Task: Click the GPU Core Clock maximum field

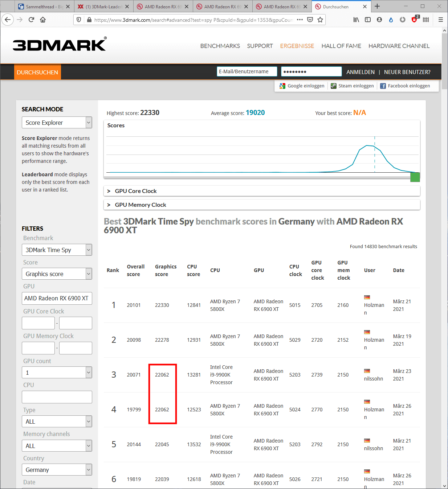Action: click(x=76, y=323)
